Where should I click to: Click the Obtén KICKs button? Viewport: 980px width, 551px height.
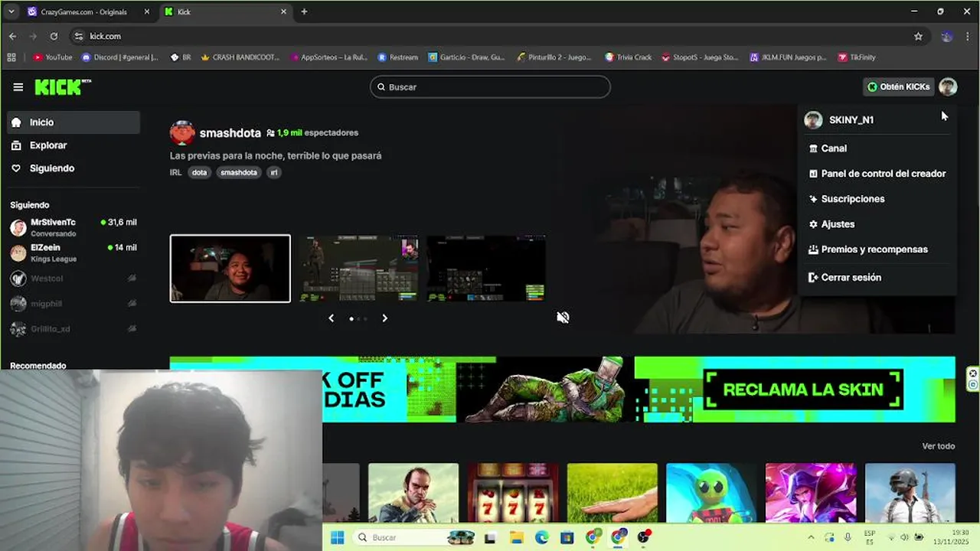pos(898,87)
